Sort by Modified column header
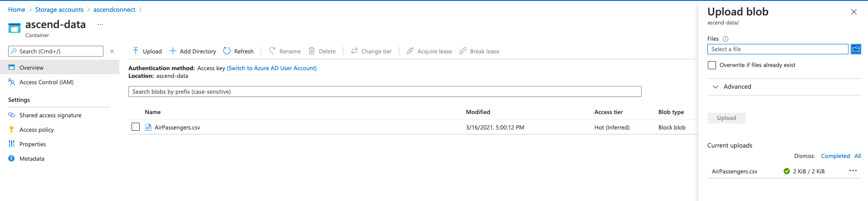 [x=478, y=112]
